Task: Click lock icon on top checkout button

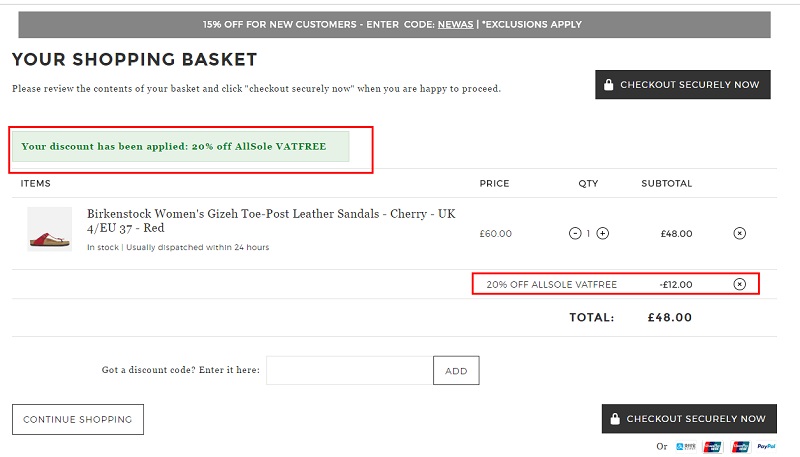Action: click(x=608, y=84)
